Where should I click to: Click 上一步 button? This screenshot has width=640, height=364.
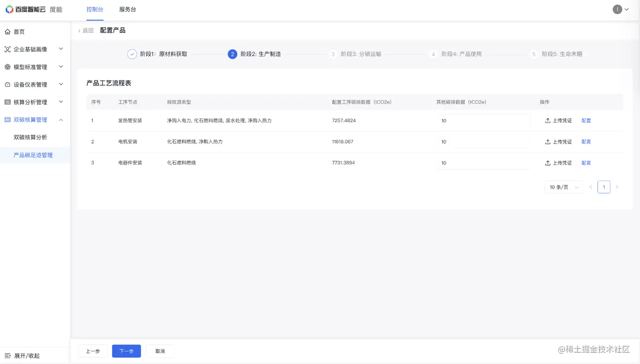pos(93,351)
